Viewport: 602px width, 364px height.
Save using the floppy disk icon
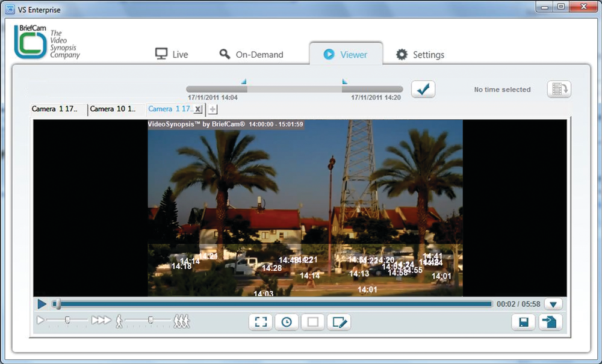click(x=523, y=322)
